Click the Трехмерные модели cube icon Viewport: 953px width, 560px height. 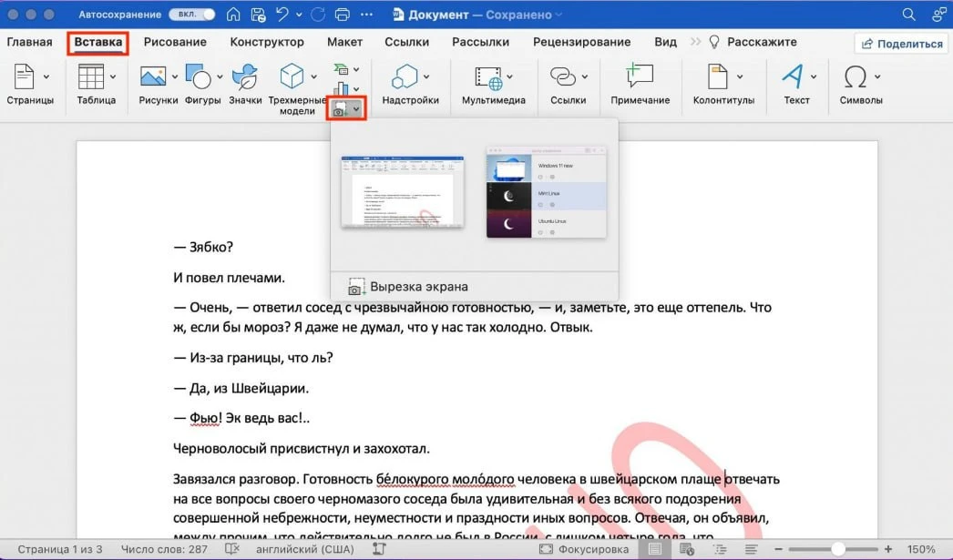[x=292, y=76]
